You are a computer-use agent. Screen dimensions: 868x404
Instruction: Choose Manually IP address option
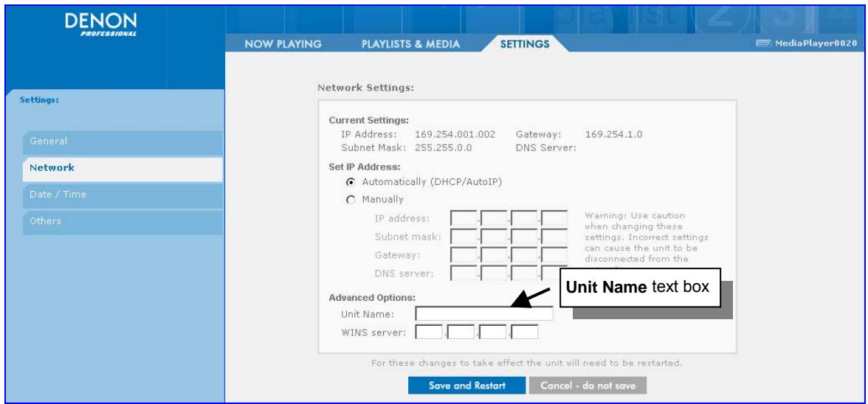350,200
